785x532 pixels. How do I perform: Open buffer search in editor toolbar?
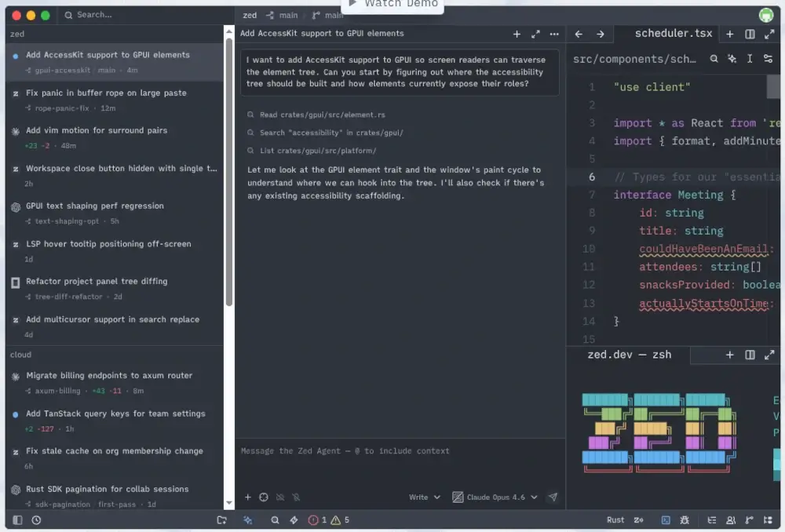point(714,59)
